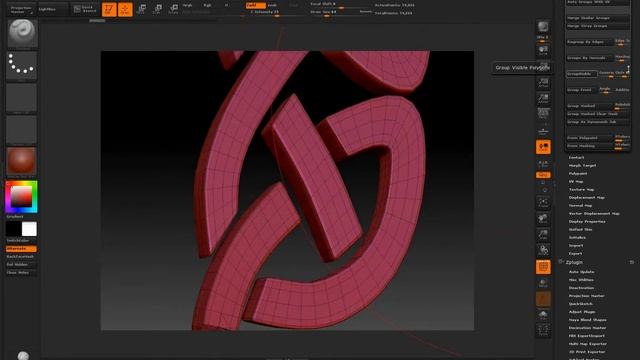Toggle PolyF polyframe display

543,267
